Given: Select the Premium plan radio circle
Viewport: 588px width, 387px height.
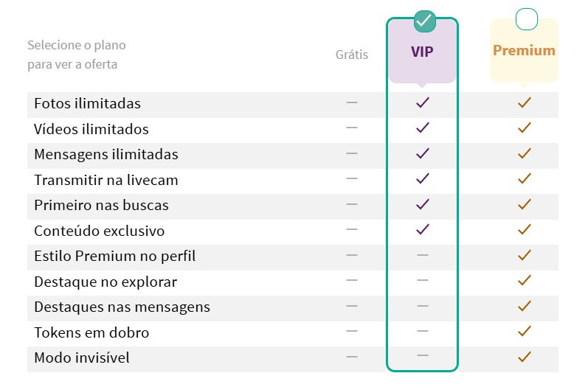Looking at the screenshot, I should (x=527, y=19).
